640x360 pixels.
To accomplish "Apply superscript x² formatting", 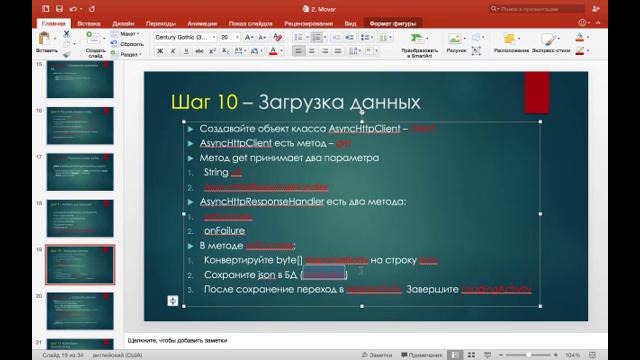I will pyautogui.click(x=212, y=51).
